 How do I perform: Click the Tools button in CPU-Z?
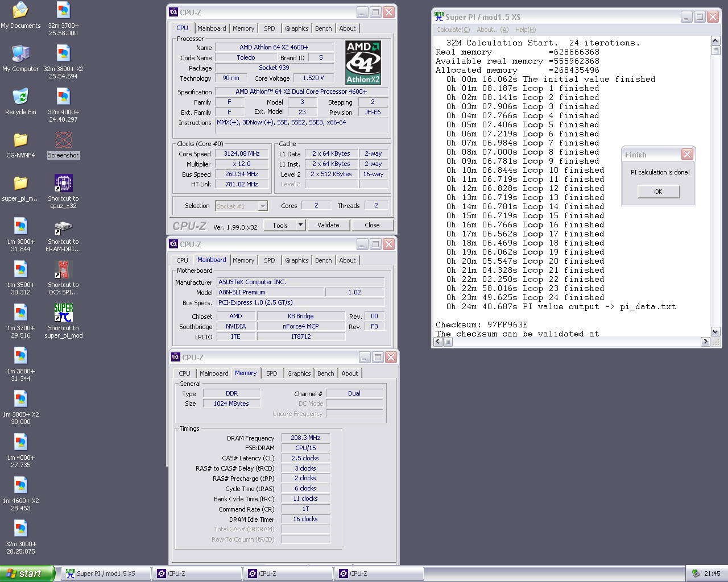[x=280, y=225]
